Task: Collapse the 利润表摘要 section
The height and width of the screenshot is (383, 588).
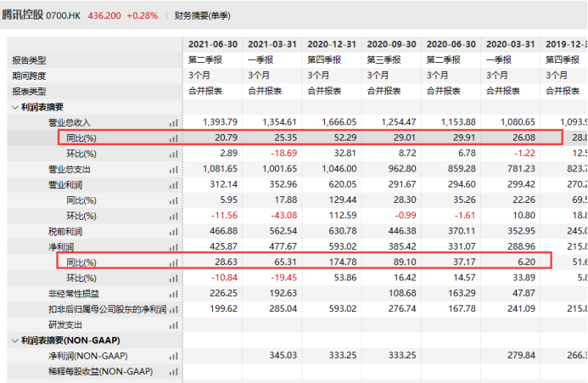Action: pyautogui.click(x=14, y=107)
